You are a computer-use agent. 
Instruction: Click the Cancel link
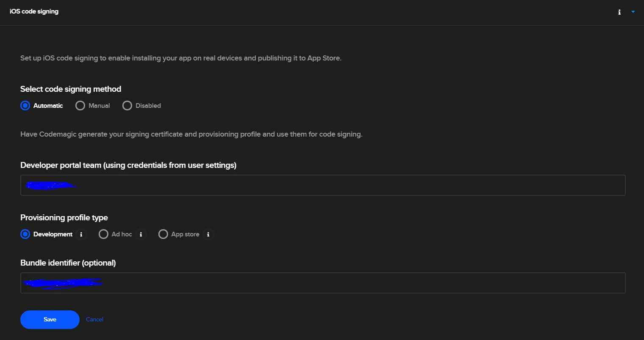(94, 320)
